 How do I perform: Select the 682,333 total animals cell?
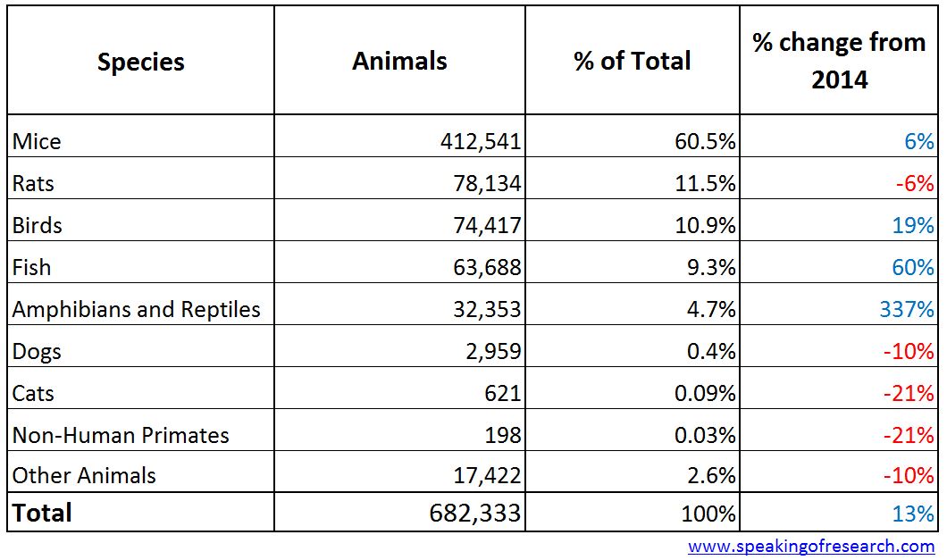474,514
